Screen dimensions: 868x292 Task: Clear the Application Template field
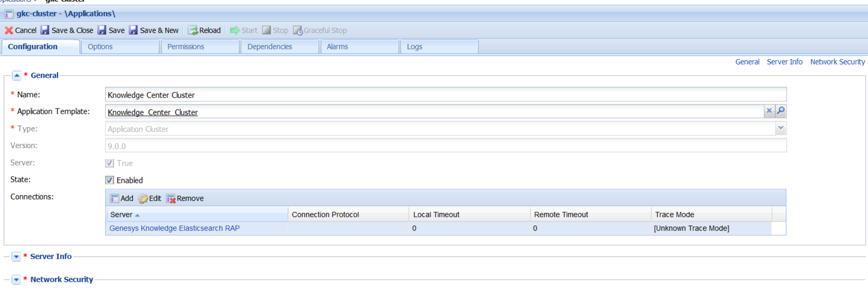click(x=769, y=111)
